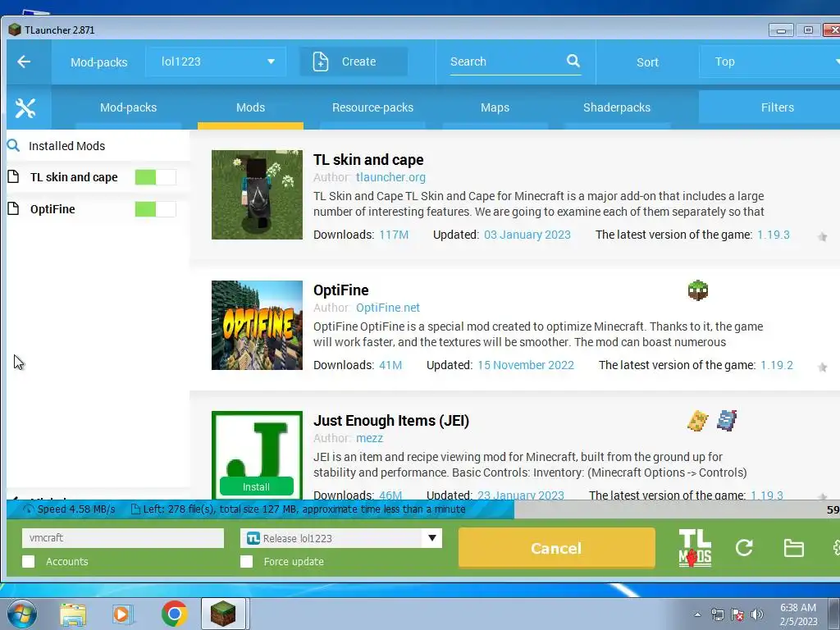Click the Create button
Image resolution: width=840 pixels, height=630 pixels.
pos(354,62)
